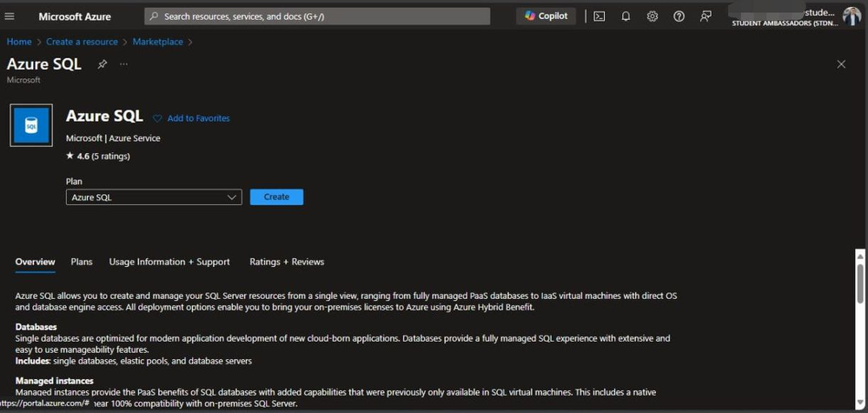The image size is (868, 413).
Task: Click the Microsoft Azure home title
Action: [75, 17]
